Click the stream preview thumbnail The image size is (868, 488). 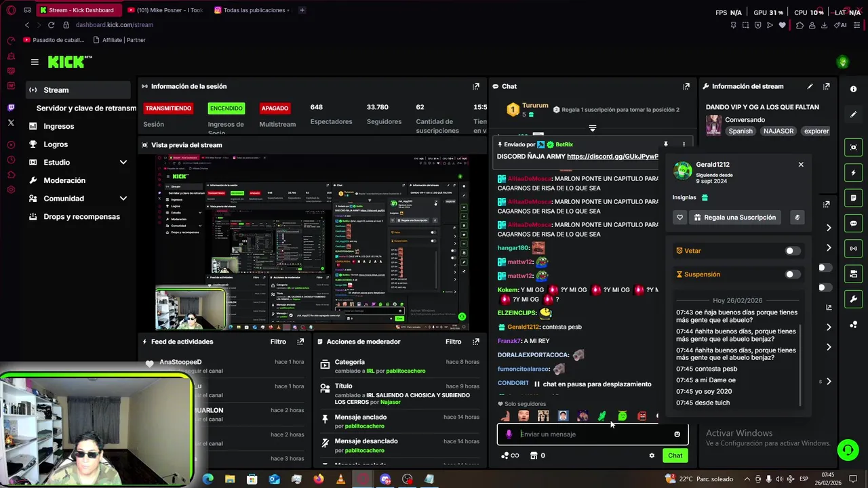coord(313,243)
